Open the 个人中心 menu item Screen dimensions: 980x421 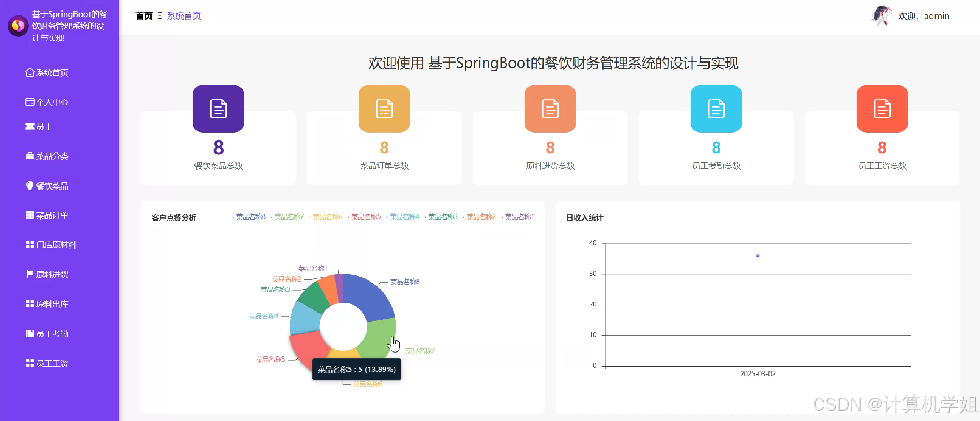pyautogui.click(x=52, y=102)
